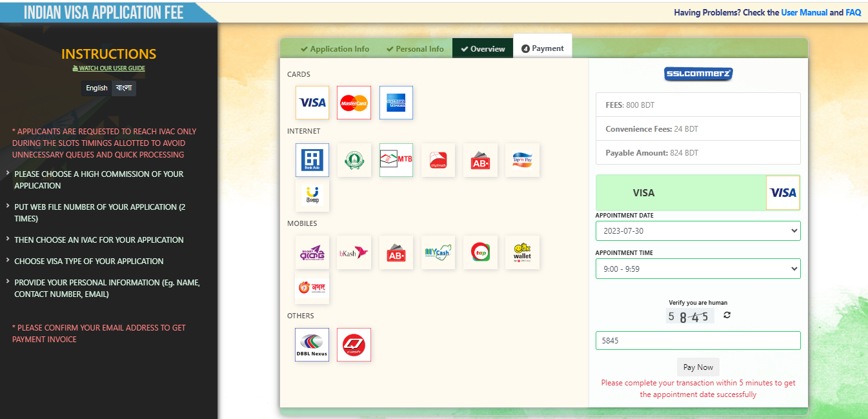Click the Pay Now button

698,367
